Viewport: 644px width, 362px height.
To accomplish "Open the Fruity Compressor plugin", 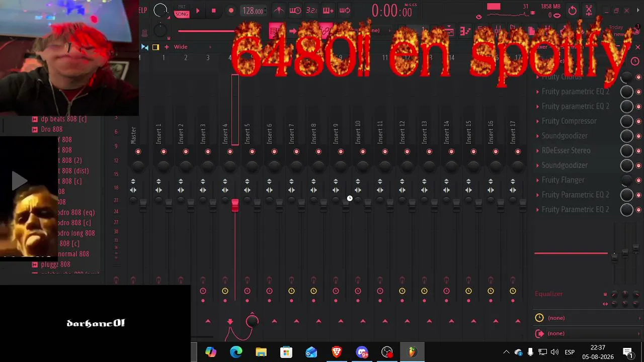I will pyautogui.click(x=569, y=121).
